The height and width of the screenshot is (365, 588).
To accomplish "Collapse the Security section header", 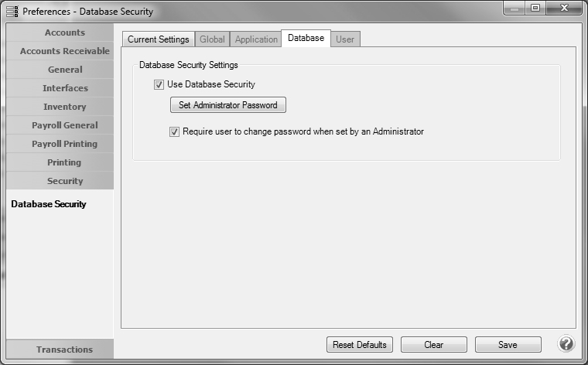I will (x=65, y=181).
